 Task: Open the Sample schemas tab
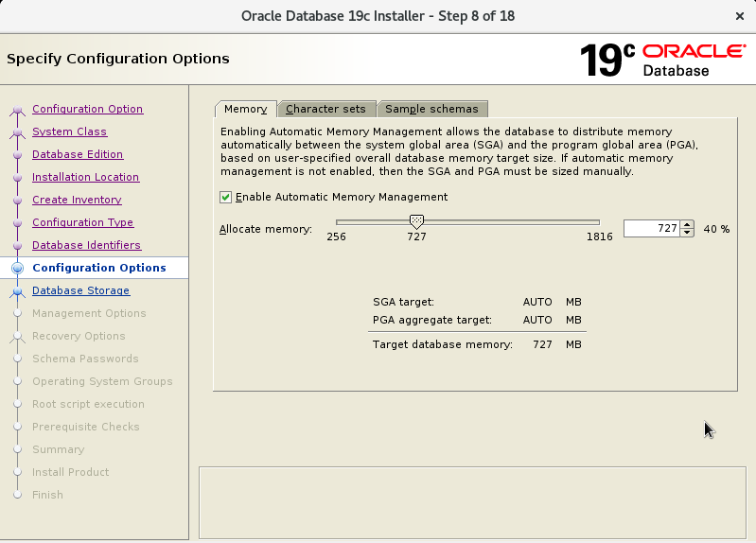coord(432,109)
